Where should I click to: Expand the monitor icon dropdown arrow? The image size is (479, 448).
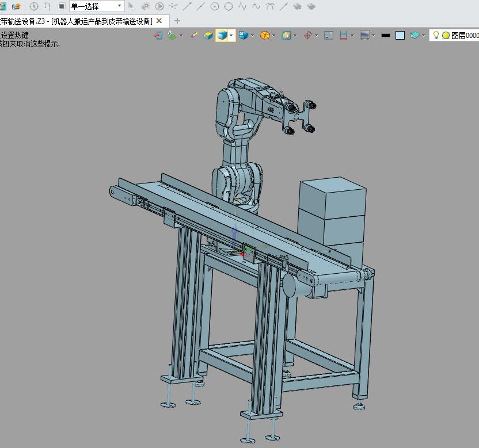[374, 36]
